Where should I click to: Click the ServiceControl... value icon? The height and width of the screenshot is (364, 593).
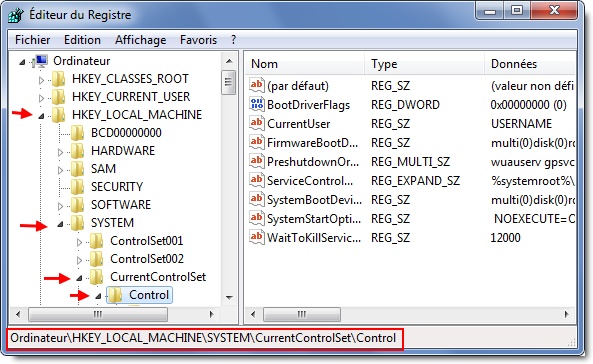click(x=256, y=180)
